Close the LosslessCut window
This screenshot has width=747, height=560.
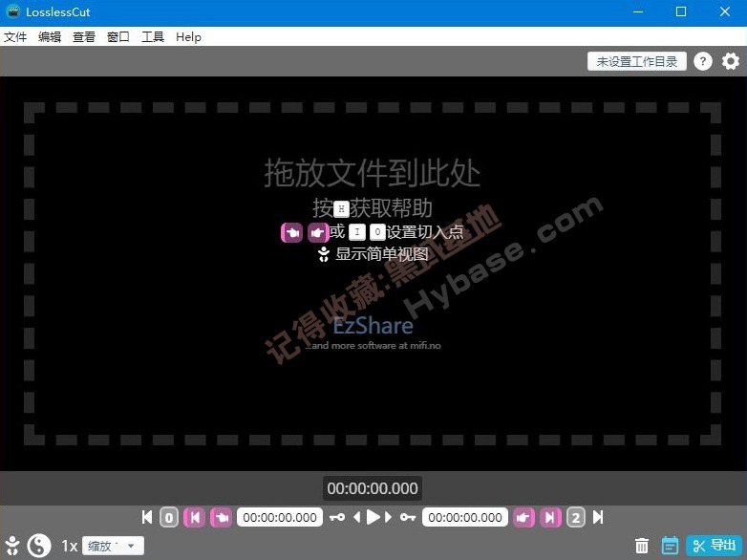[725, 11]
